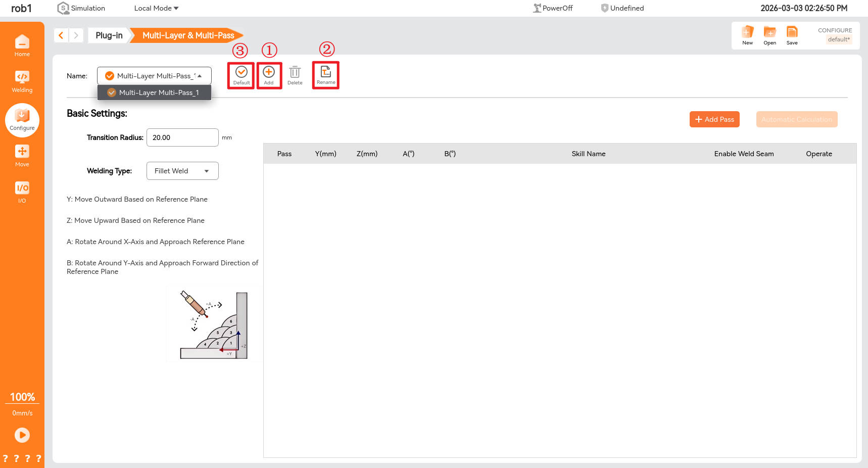Delete the selected multi-pass profile
Viewport: 868px width, 468px height.
[x=295, y=75]
